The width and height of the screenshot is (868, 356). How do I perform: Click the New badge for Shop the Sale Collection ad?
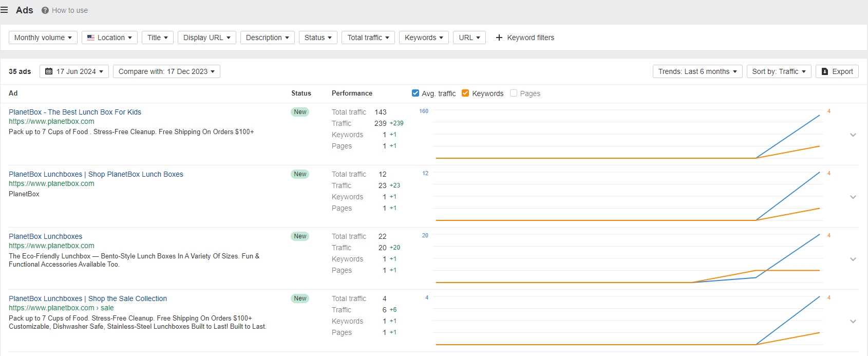pyautogui.click(x=300, y=298)
